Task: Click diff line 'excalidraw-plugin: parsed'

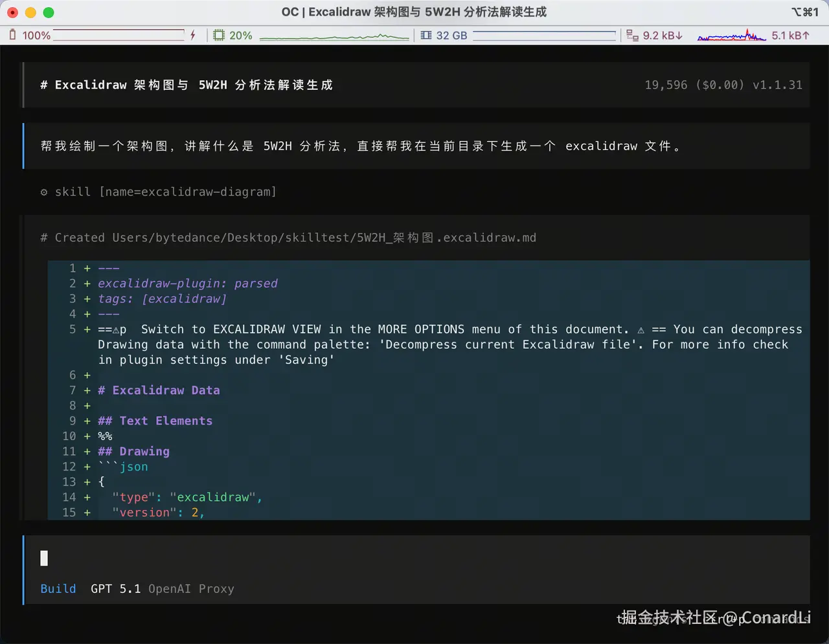Action: (188, 283)
